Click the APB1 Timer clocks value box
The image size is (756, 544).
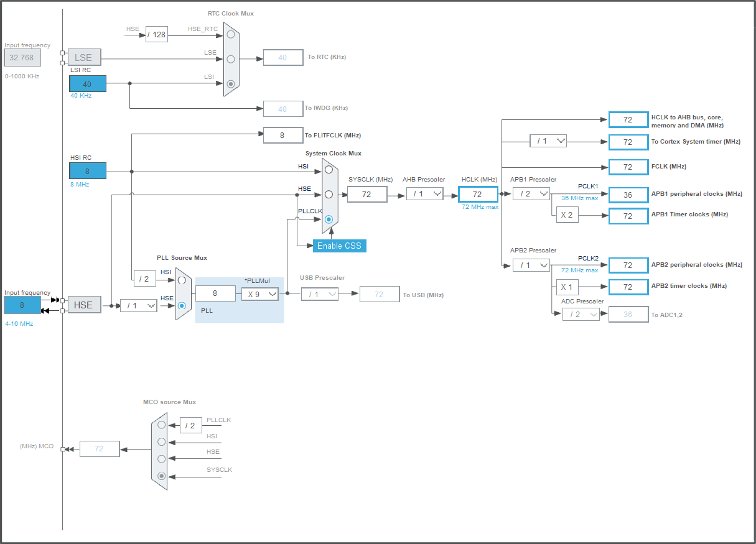(628, 216)
